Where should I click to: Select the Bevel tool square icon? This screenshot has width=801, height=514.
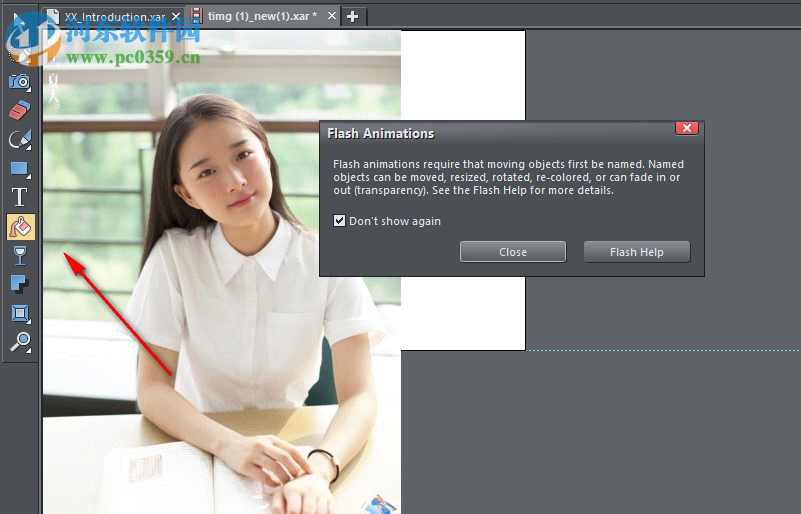pos(20,313)
